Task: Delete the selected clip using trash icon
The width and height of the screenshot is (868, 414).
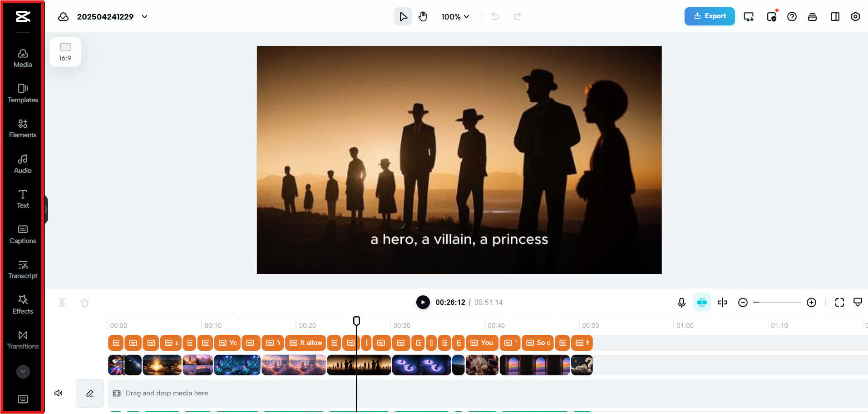Action: click(84, 303)
